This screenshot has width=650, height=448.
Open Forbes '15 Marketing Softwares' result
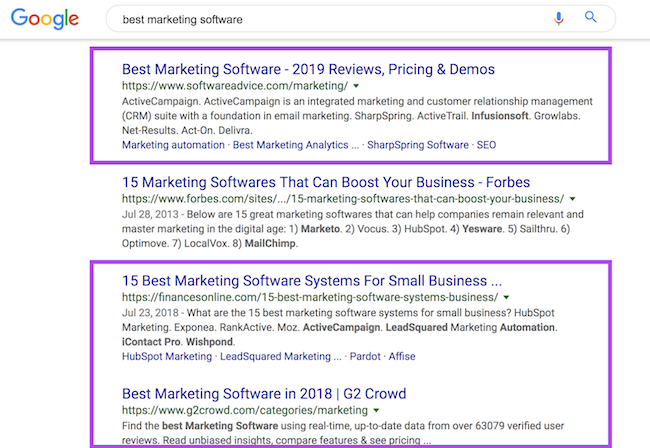325,182
